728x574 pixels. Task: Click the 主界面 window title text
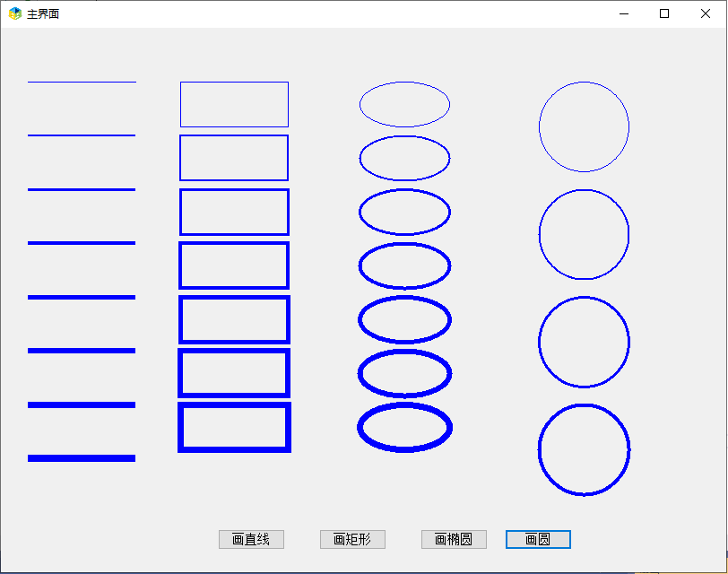(43, 14)
